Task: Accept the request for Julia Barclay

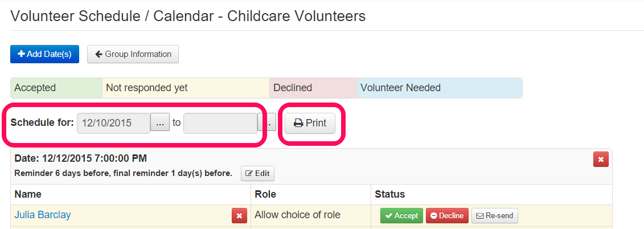Action: (x=401, y=215)
